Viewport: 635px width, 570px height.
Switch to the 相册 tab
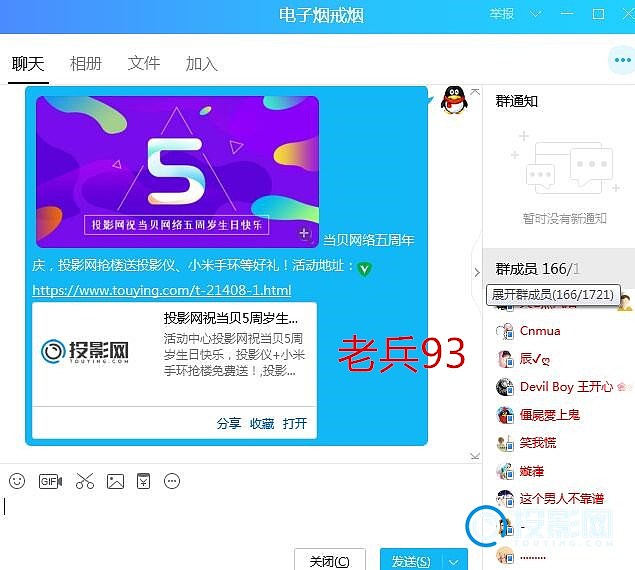click(x=86, y=64)
